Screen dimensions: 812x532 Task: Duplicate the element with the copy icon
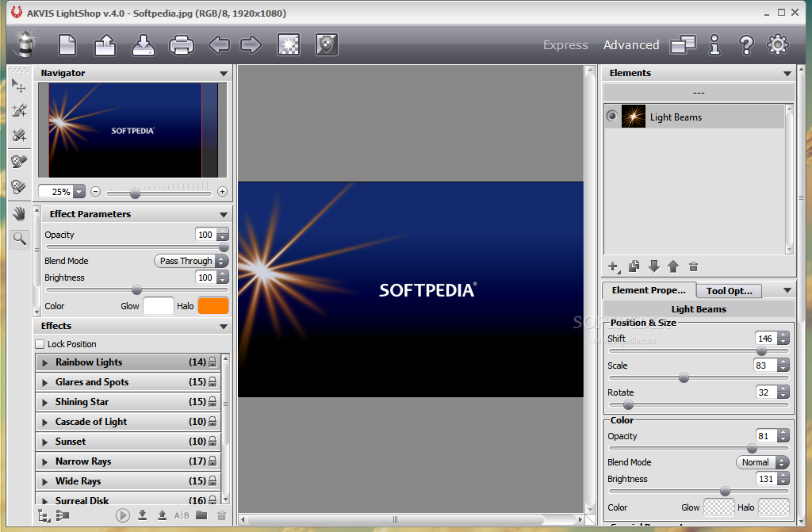point(634,266)
